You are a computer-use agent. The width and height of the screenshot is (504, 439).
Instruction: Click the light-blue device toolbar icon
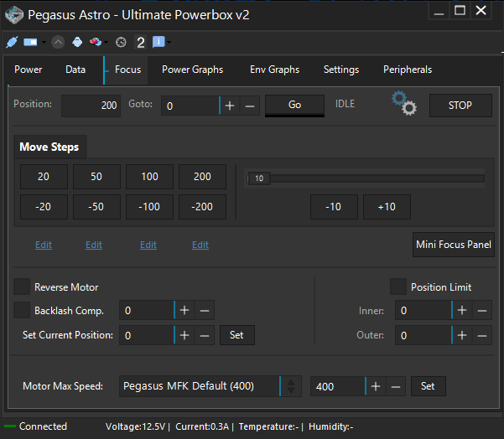[77, 42]
